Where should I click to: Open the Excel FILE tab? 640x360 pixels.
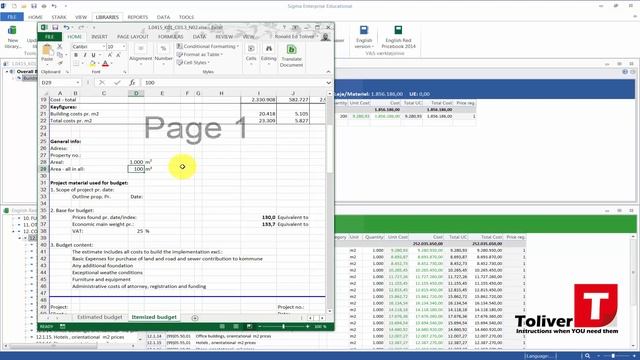click(x=49, y=37)
